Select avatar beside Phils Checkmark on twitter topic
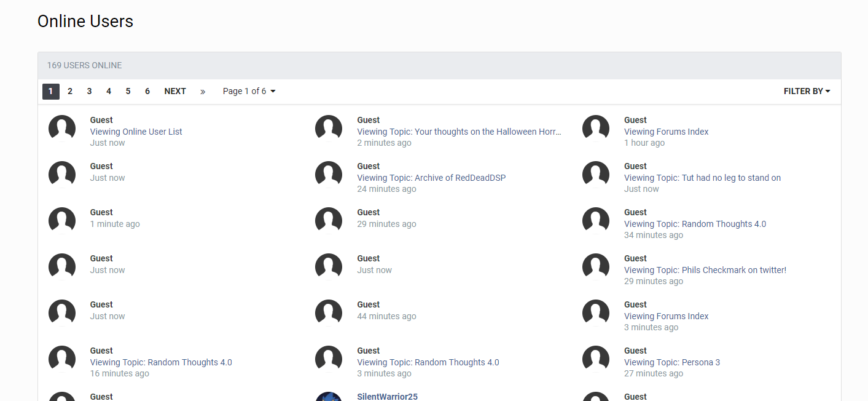This screenshot has height=401, width=868. (x=596, y=266)
